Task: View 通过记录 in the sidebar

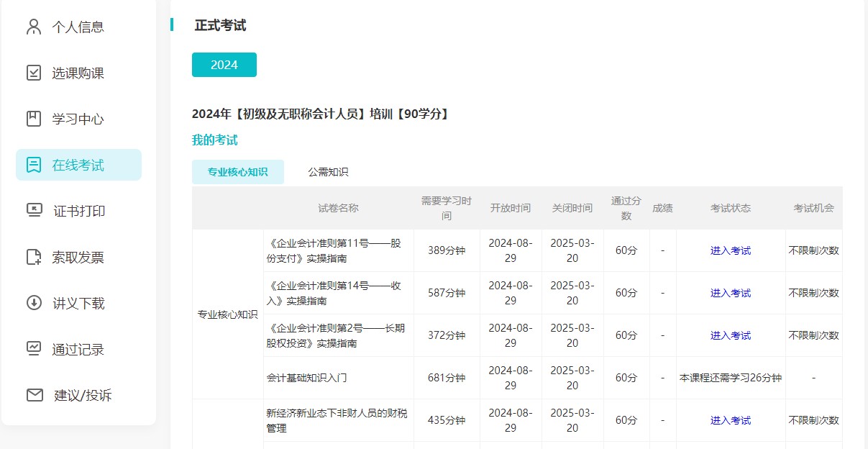Action: 78,349
